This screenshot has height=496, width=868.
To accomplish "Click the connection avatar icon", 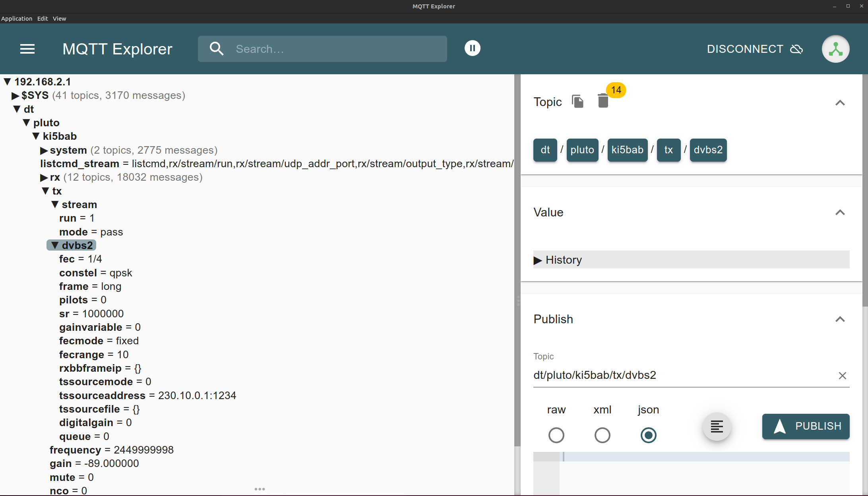I will 835,49.
